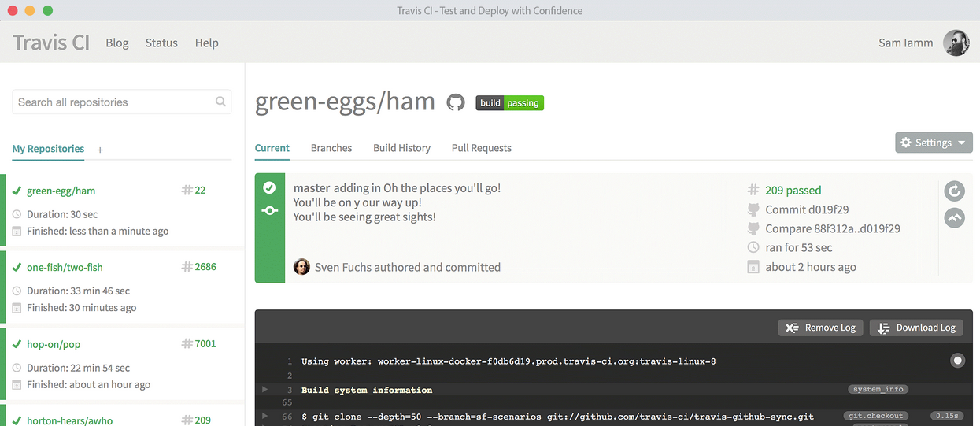980x426 pixels.
Task: Click the hash icon next to 209 passed
Action: 753,190
